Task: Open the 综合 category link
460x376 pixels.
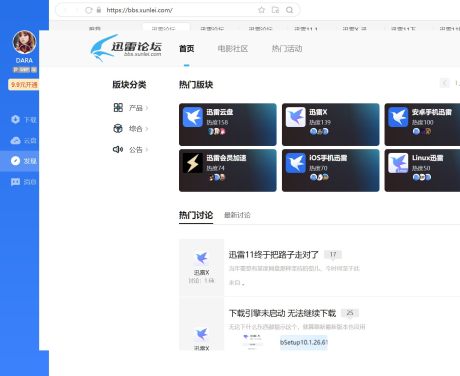Action: click(x=136, y=129)
